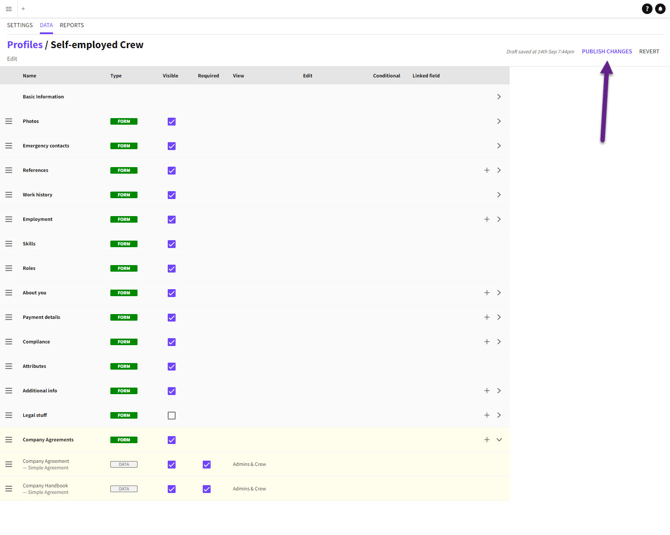Screen dimensions: 670x535
Task: Click the Edit link under title
Action: tap(12, 59)
